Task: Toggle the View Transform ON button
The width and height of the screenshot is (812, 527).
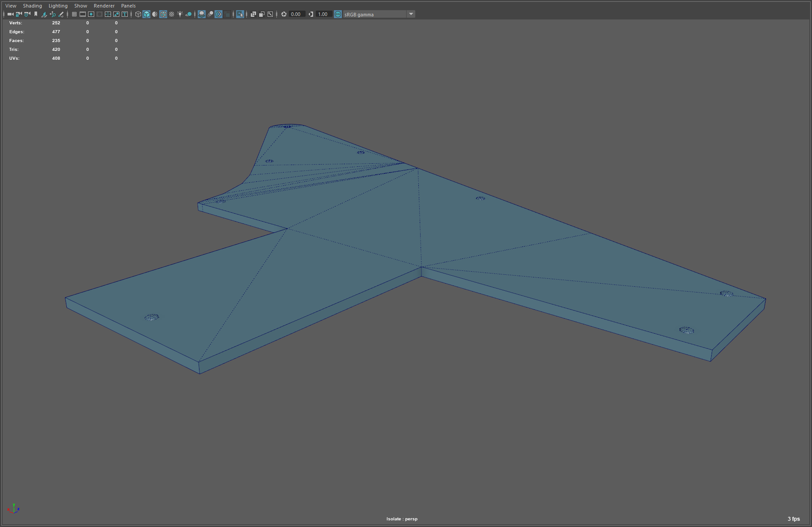Action: click(x=338, y=14)
